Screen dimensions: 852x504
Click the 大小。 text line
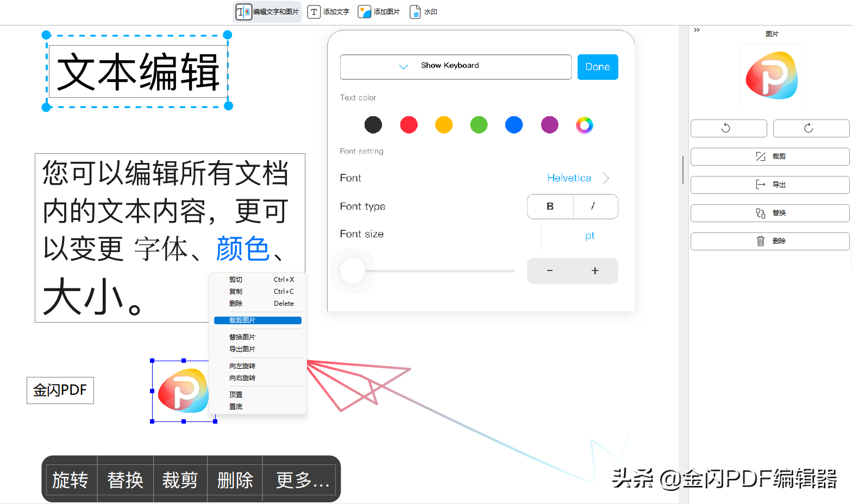[92, 297]
